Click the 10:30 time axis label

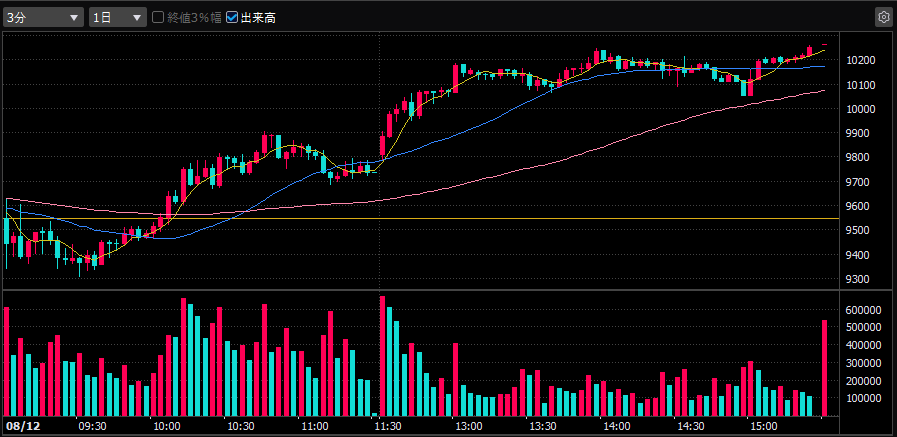[241, 427]
